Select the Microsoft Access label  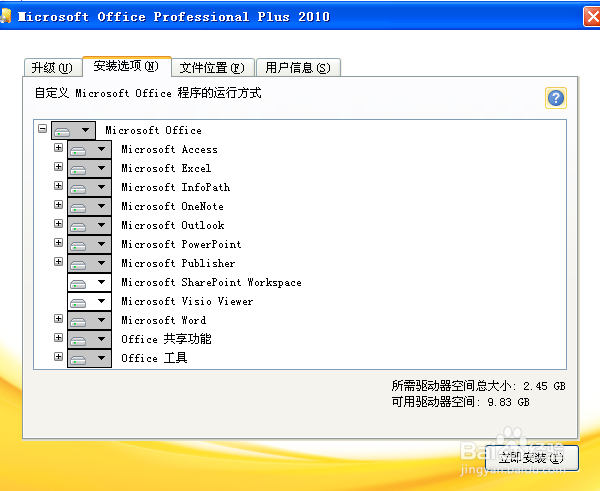(x=170, y=149)
